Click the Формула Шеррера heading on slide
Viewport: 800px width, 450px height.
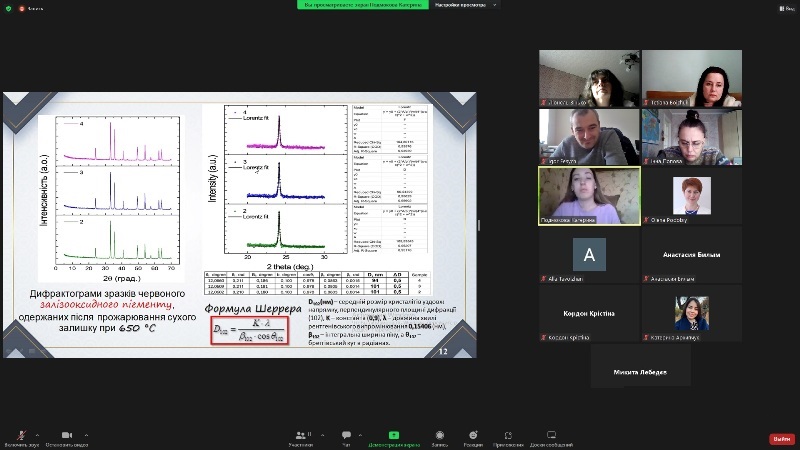[x=253, y=309]
